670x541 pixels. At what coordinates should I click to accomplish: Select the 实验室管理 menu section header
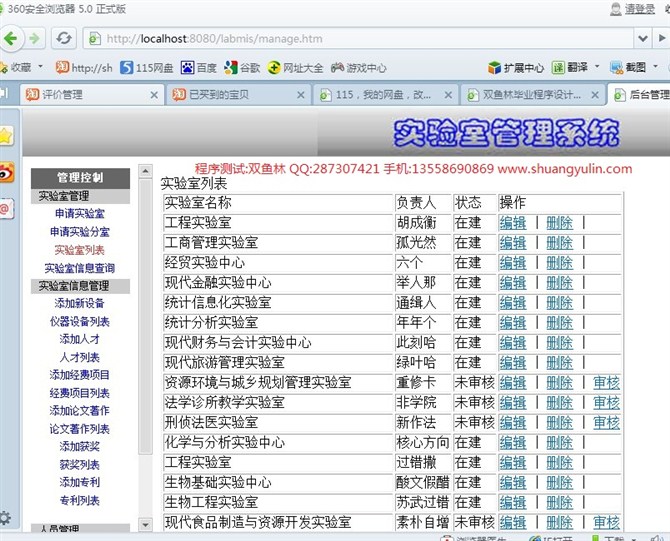click(x=80, y=196)
